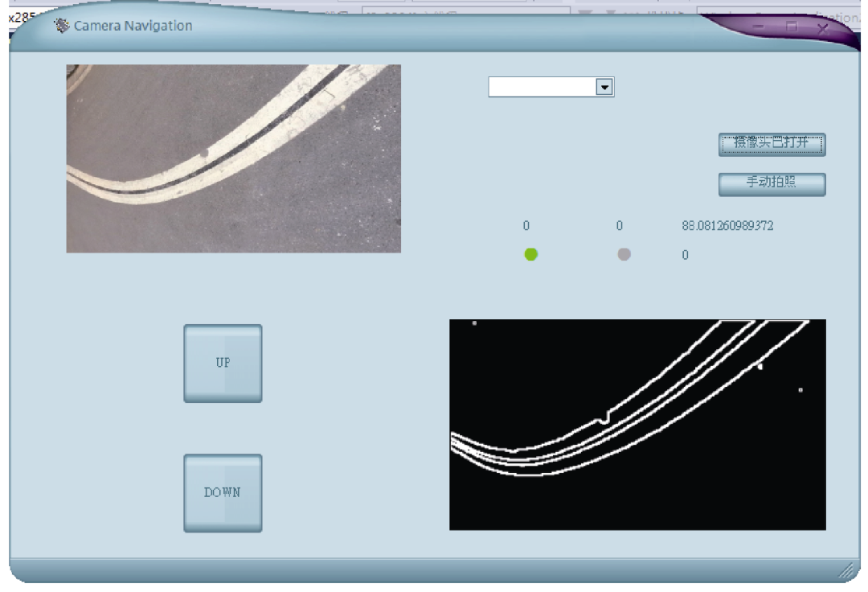Click the Camera Navigation title text
The height and width of the screenshot is (592, 868).
pos(133,26)
